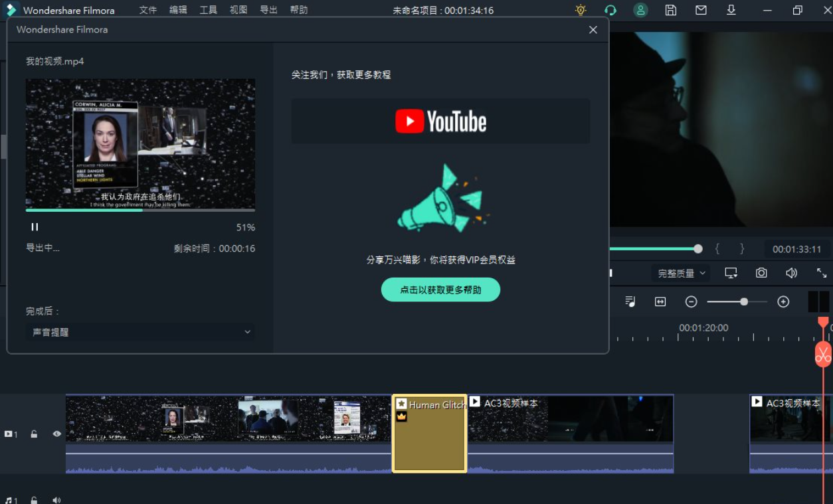The image size is (833, 504).
Task: Mute audio track 1 speaker
Action: 56,500
